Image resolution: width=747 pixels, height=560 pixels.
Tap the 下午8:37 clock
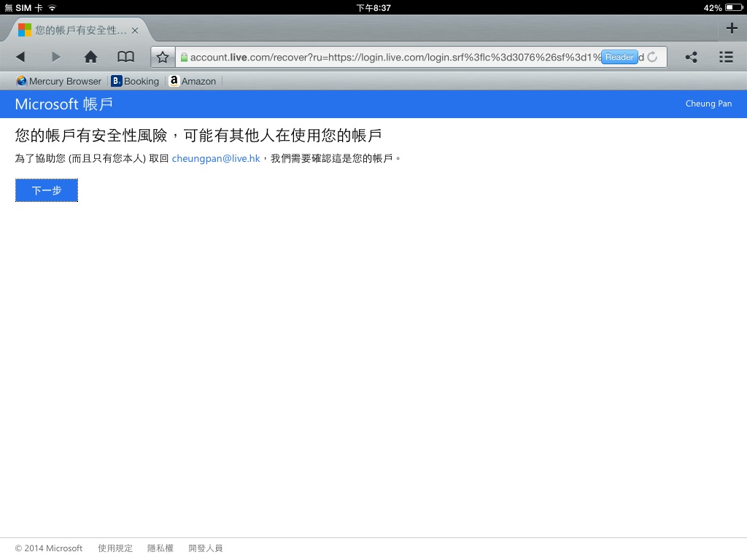[373, 7]
